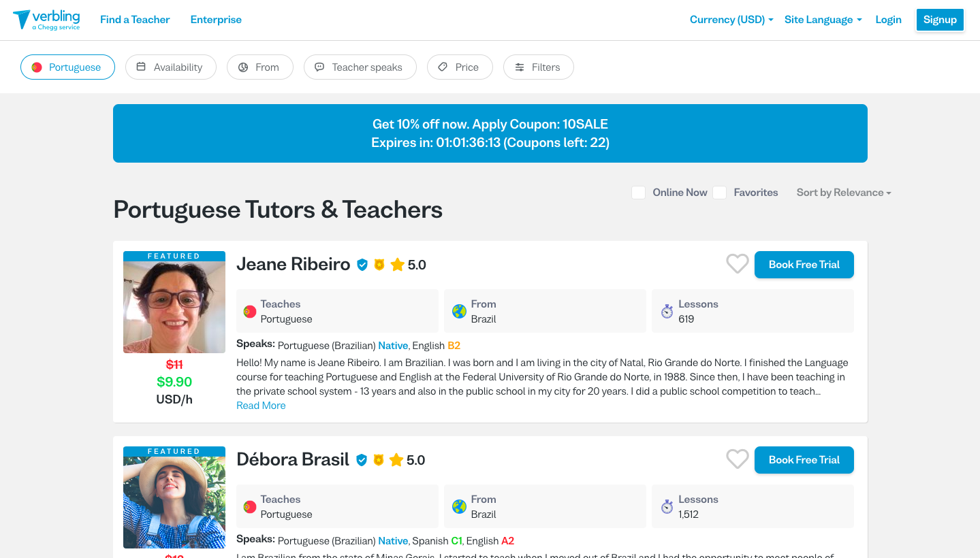Expand the Site Language dropdown

pyautogui.click(x=823, y=20)
